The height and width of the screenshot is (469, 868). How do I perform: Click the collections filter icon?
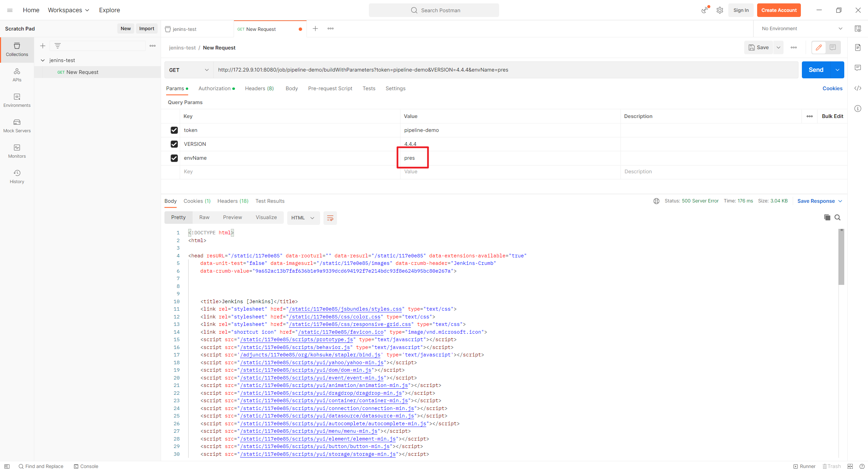coord(58,46)
